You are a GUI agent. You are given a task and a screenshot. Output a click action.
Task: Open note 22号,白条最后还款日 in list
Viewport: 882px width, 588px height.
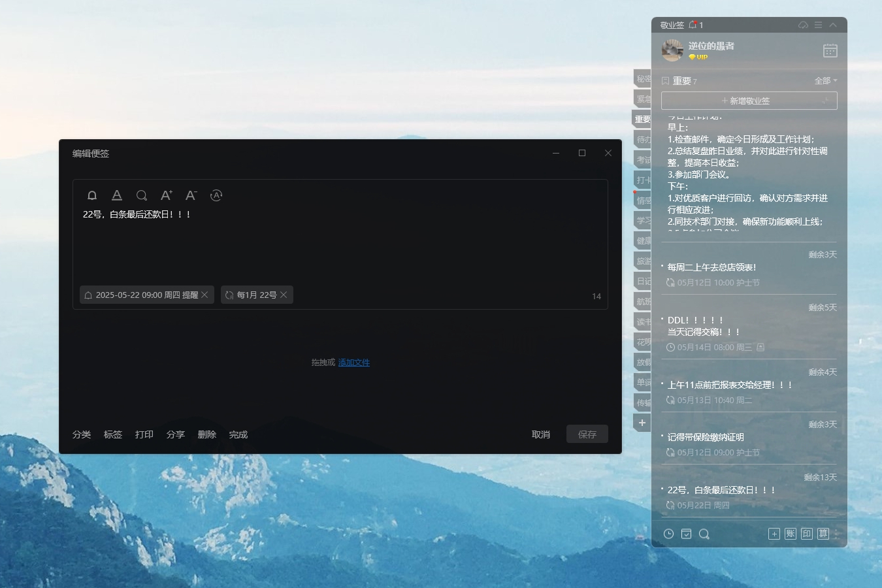click(721, 490)
